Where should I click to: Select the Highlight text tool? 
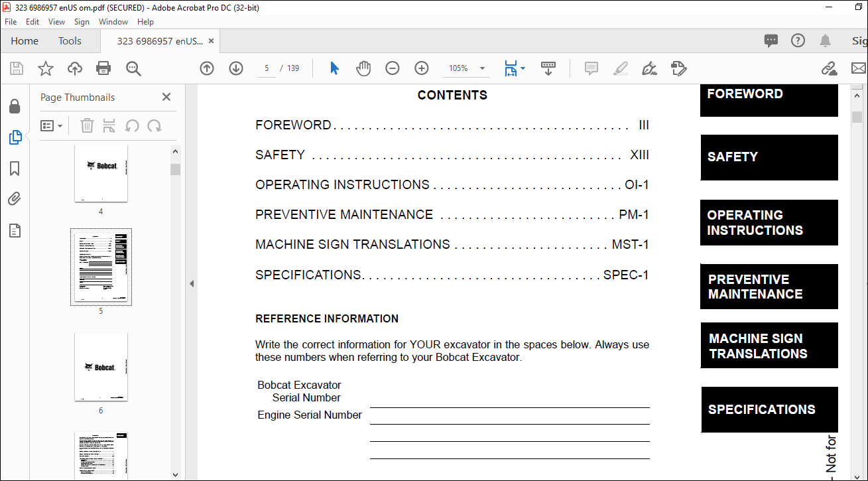[x=621, y=68]
